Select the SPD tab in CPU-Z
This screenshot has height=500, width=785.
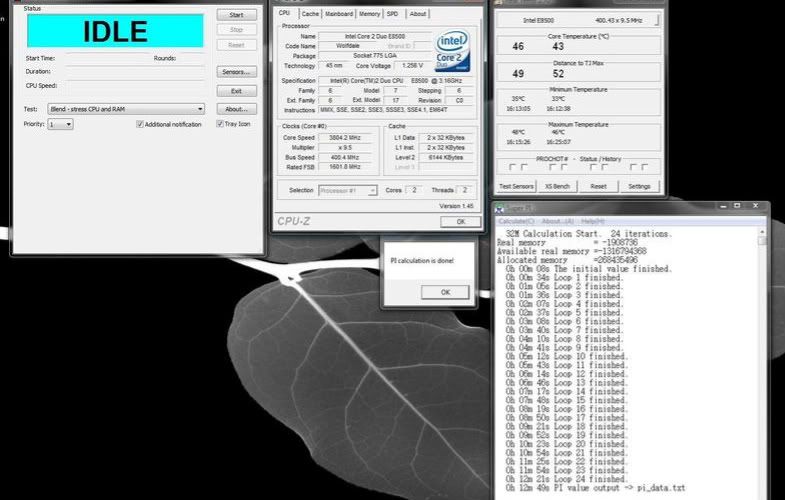coord(392,14)
